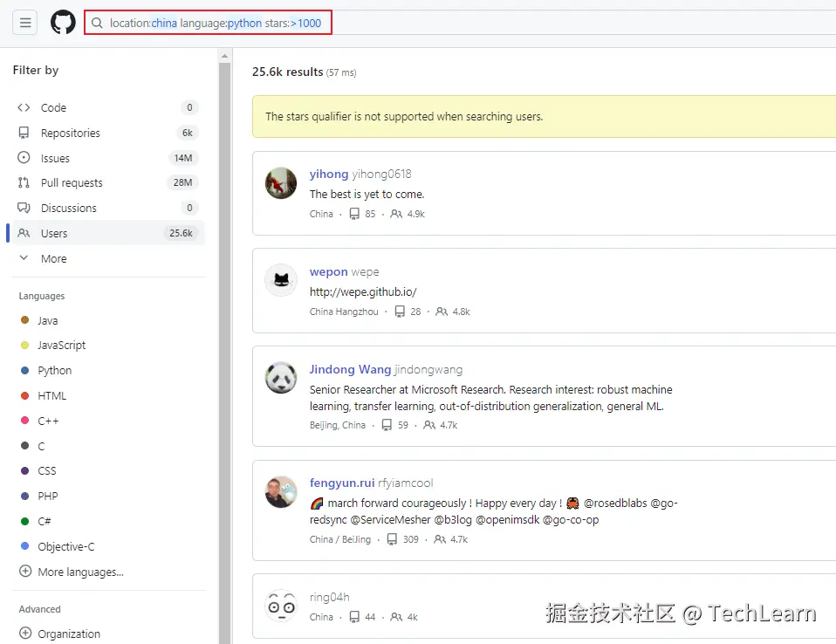Open ring04h's face avatar

click(281, 606)
